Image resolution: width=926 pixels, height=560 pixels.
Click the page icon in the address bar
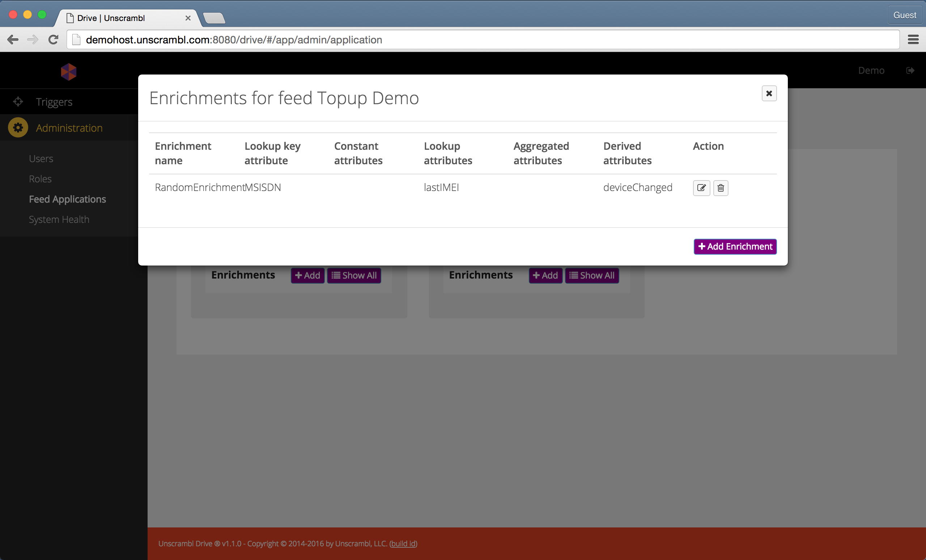(x=76, y=39)
